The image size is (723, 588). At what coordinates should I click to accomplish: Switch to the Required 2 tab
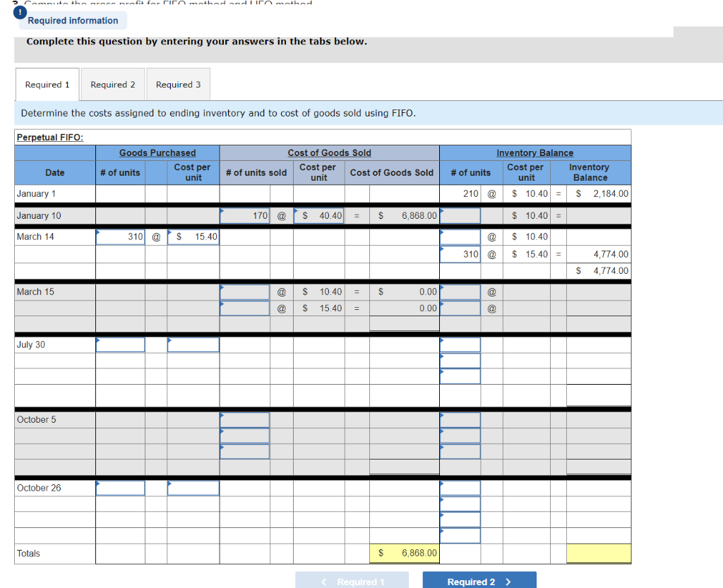[x=112, y=84]
